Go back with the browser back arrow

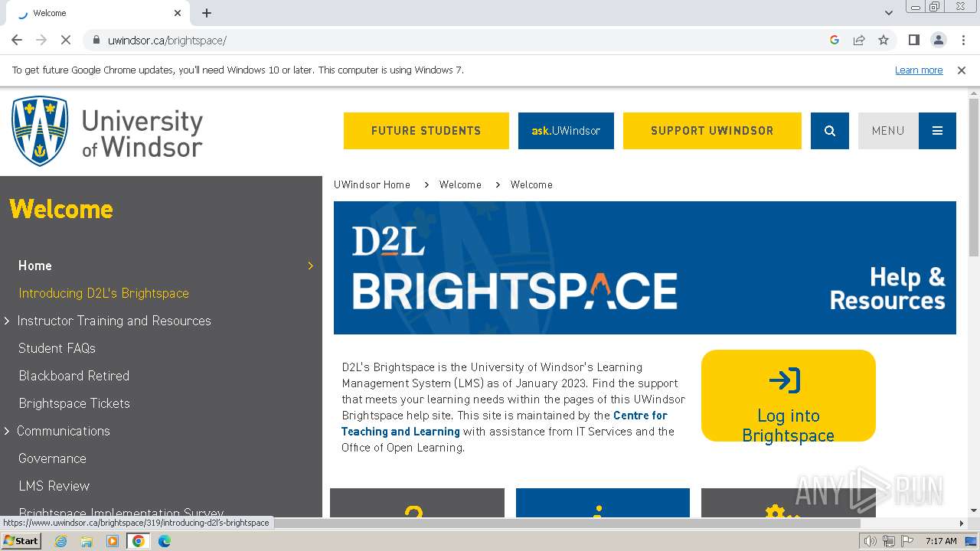coord(17,40)
